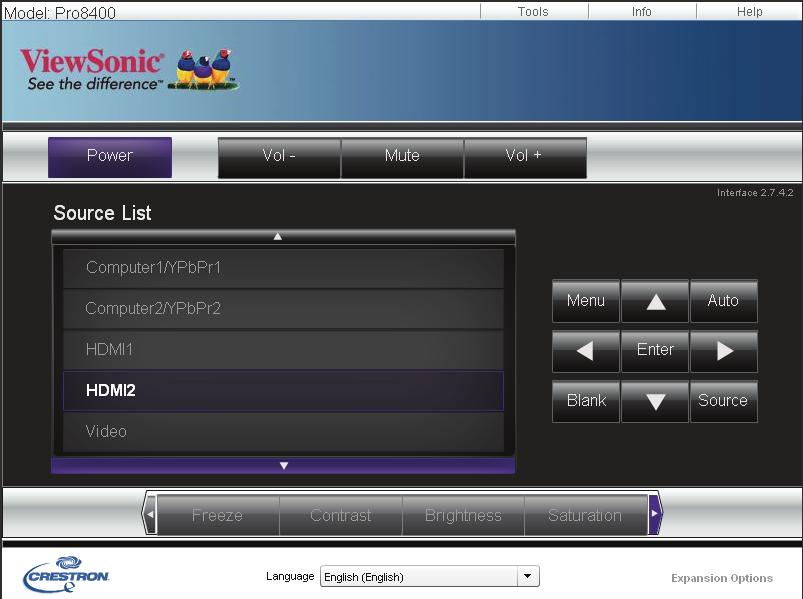803x599 pixels.
Task: Shift the bottom function bar right
Action: coord(655,514)
